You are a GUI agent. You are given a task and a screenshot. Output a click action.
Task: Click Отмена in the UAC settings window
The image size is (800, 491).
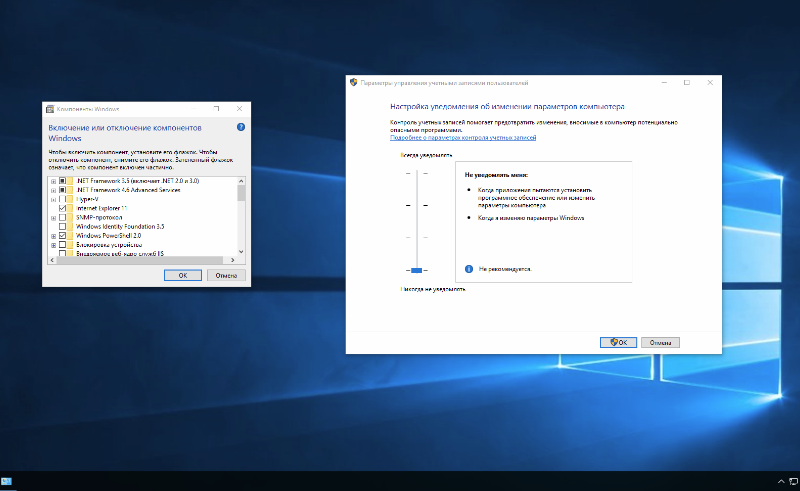coord(660,342)
